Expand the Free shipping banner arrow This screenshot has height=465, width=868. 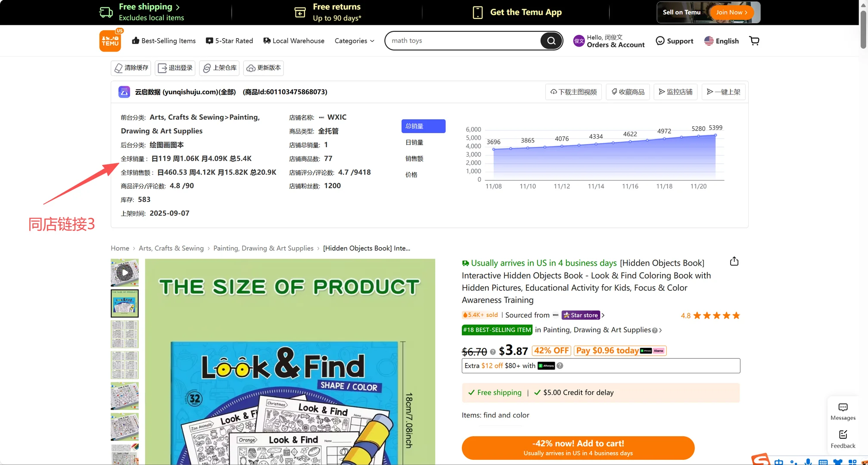click(x=178, y=7)
